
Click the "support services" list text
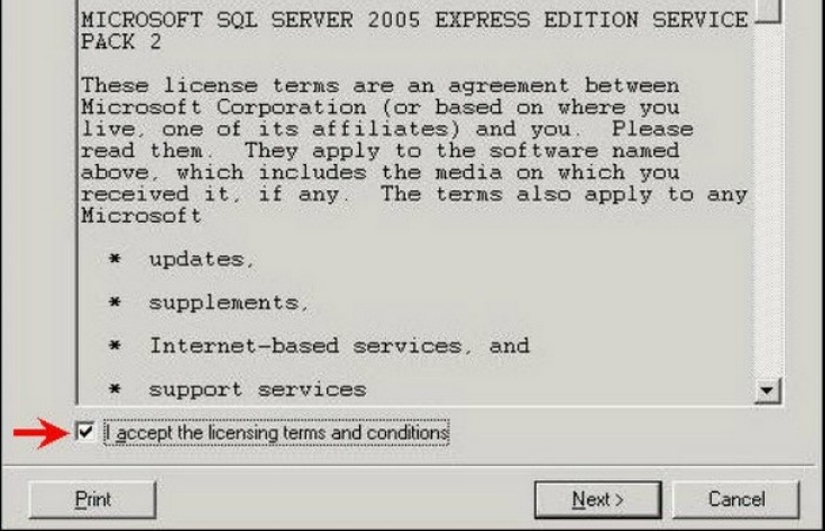tap(257, 389)
